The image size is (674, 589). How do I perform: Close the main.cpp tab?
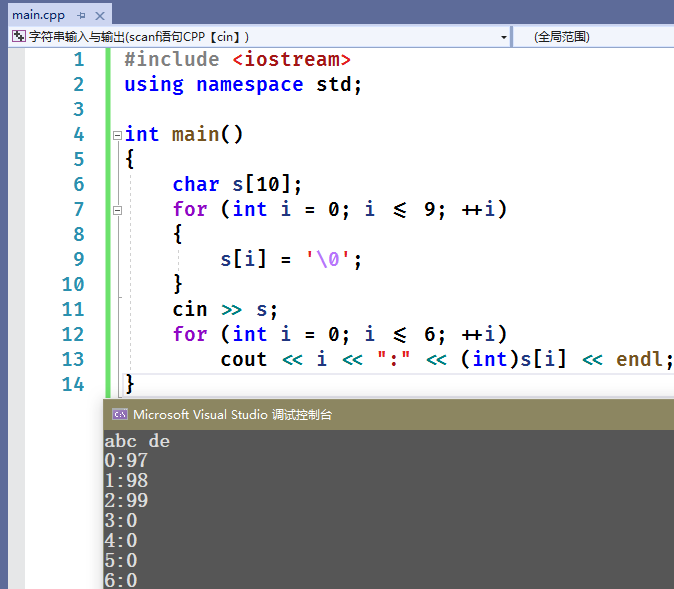(x=100, y=16)
